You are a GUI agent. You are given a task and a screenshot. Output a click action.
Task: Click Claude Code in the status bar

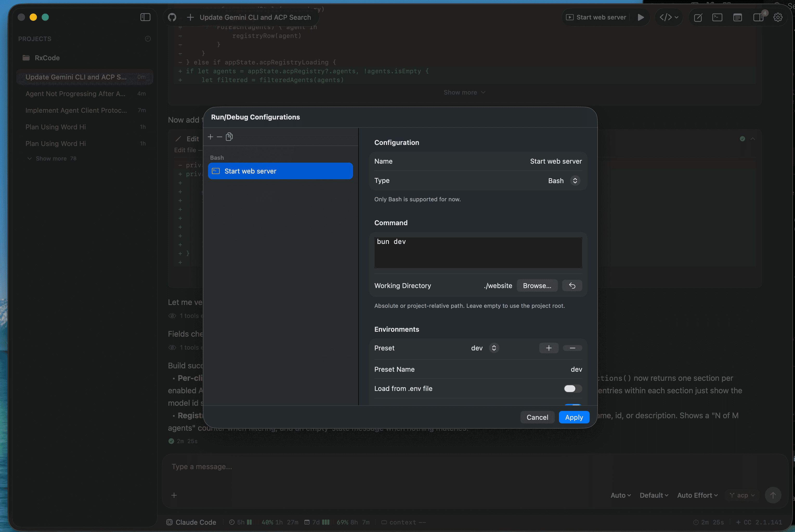click(x=191, y=522)
